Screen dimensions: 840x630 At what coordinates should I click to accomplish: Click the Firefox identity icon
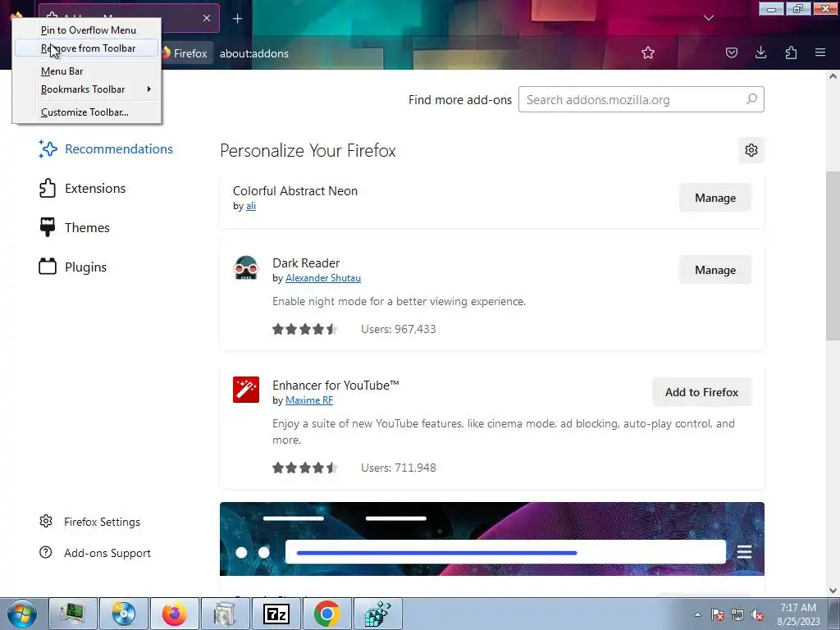[x=185, y=53]
